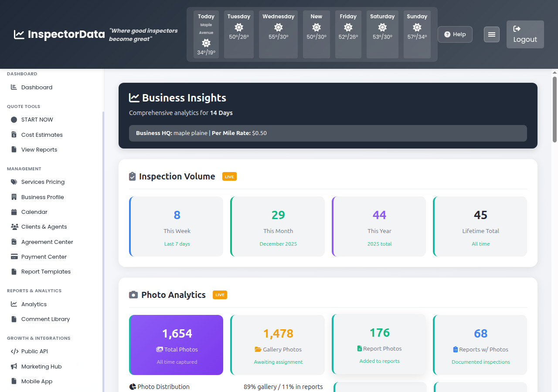Click the Marketing Hub megaphone icon
558x392 pixels.
click(x=14, y=366)
